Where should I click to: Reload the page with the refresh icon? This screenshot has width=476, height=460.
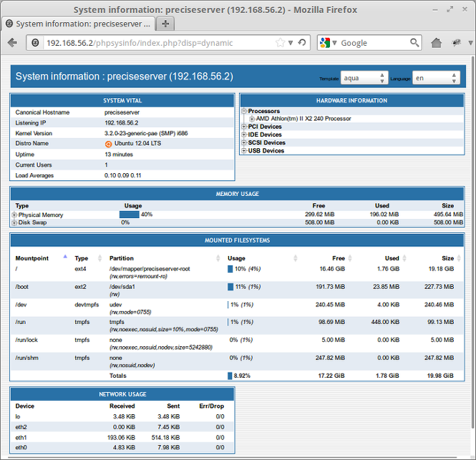click(x=302, y=43)
